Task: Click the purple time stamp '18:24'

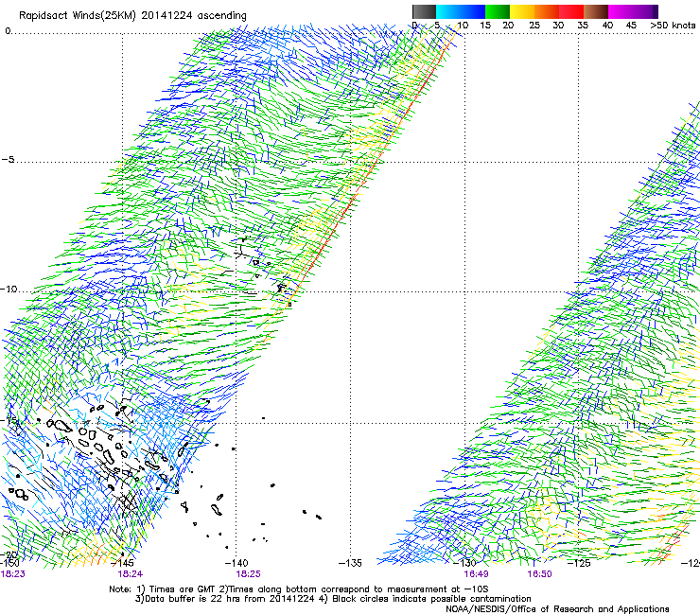Action: click(131, 574)
